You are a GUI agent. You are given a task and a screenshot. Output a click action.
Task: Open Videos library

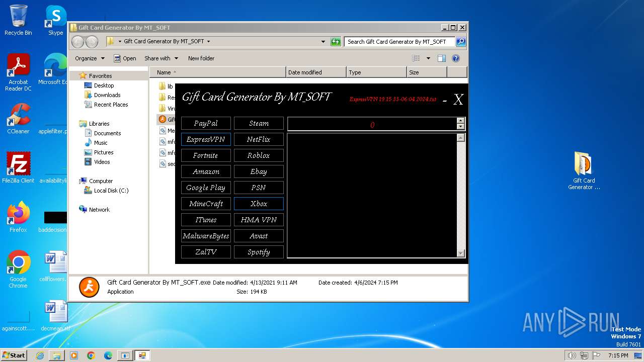pos(102,162)
